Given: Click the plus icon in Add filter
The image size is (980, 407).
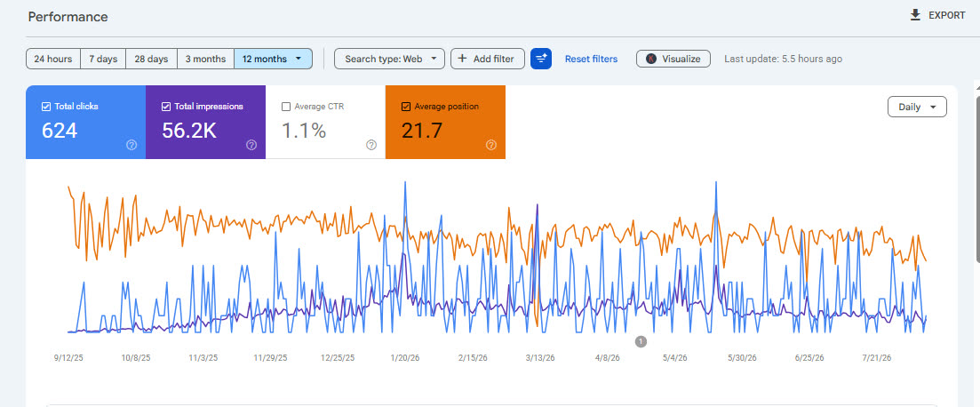Looking at the screenshot, I should point(463,59).
